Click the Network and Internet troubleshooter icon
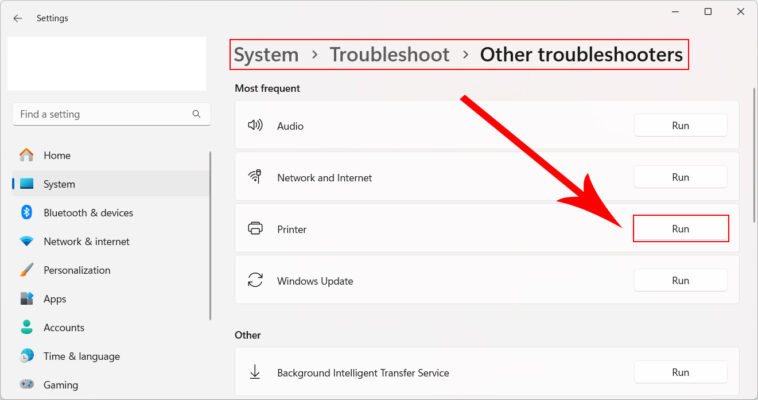Screen dimensions: 758x400 click(255, 177)
